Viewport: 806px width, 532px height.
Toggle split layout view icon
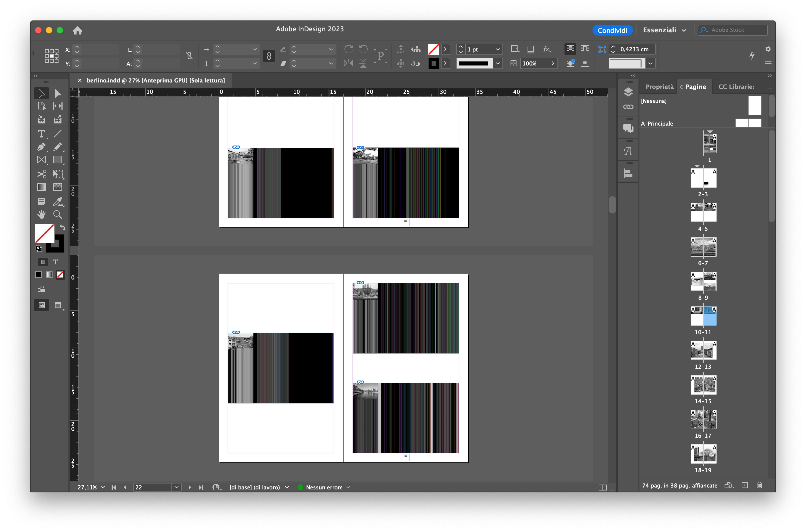tap(602, 488)
